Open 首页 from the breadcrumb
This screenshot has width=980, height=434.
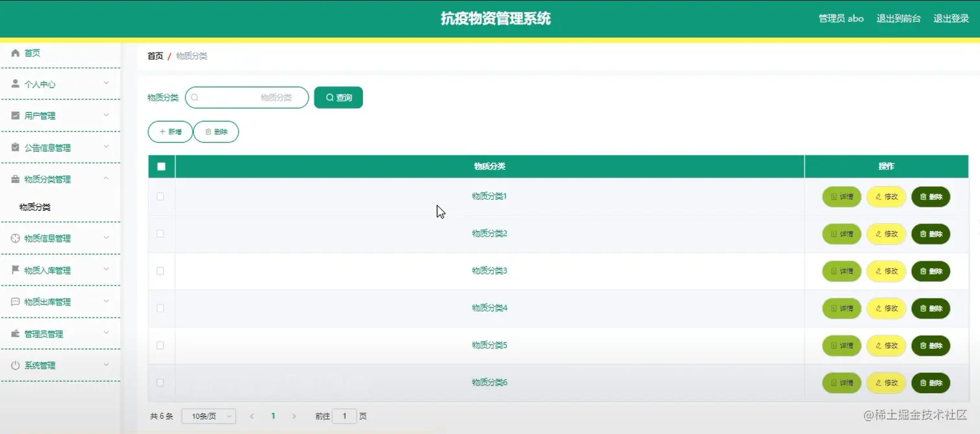(155, 56)
